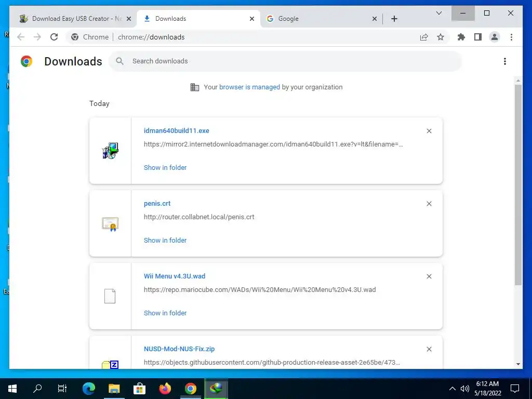The width and height of the screenshot is (532, 399).
Task: Close the Downloads tab
Action: point(252,19)
